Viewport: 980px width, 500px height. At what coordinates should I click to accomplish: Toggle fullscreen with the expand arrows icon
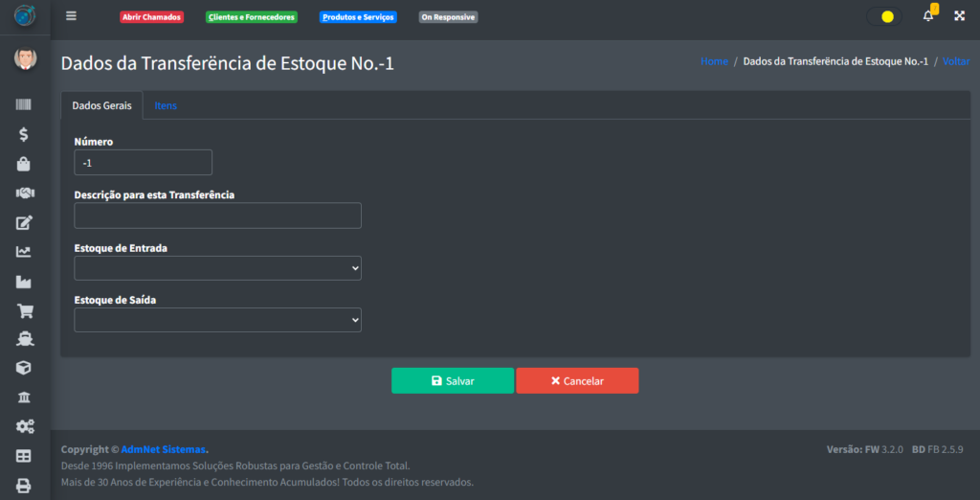(959, 16)
